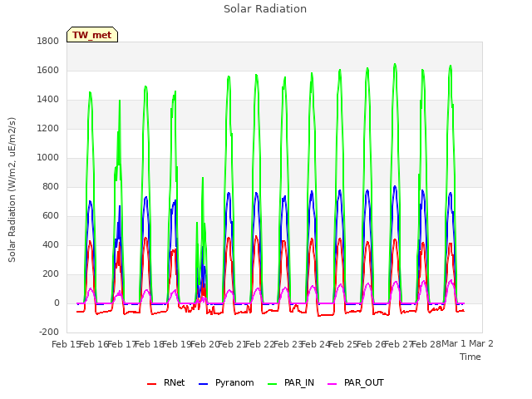Select the TW_met annotation label

click(x=92, y=35)
